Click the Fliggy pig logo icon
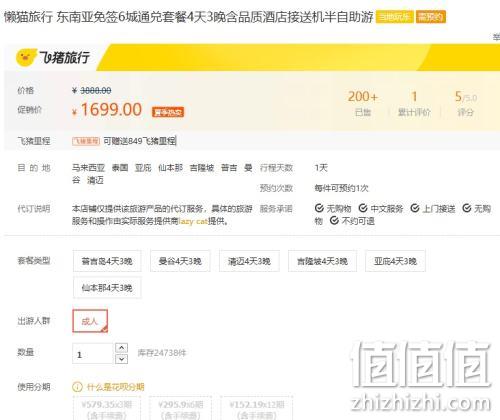Viewport: 500px width, 420px height. (x=25, y=57)
